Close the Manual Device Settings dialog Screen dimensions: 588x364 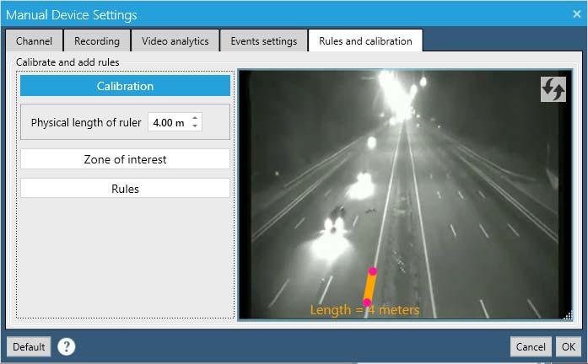576,14
